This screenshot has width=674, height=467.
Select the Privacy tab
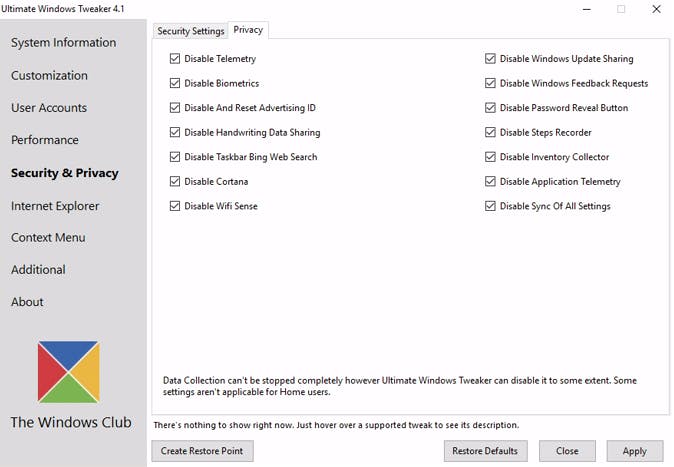(248, 30)
